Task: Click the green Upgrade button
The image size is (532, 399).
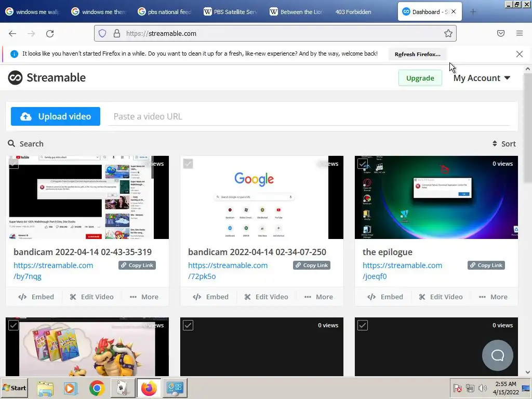Action: (420, 78)
